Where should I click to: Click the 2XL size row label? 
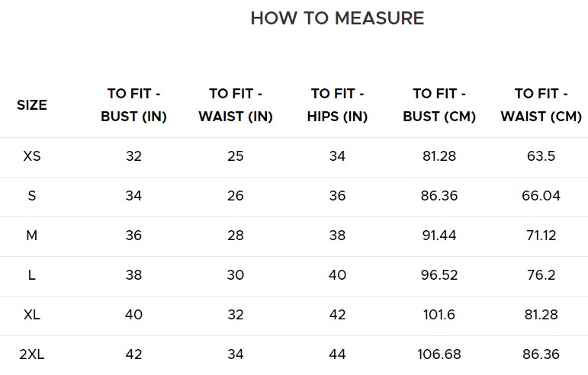[x=32, y=354]
